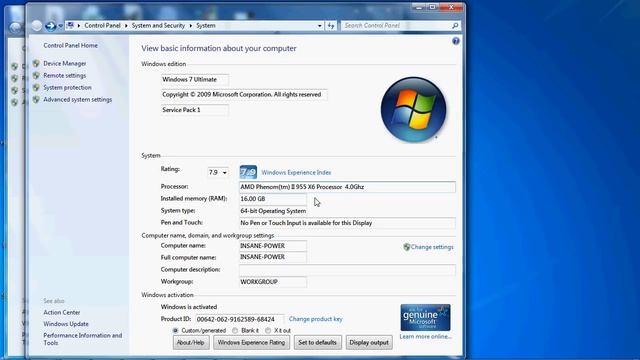Click the Windows Experience Rating button
This screenshot has height=360, width=640.
251,342
